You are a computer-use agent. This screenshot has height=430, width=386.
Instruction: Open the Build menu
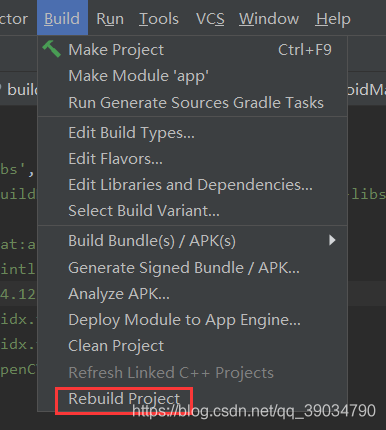pyautogui.click(x=62, y=18)
